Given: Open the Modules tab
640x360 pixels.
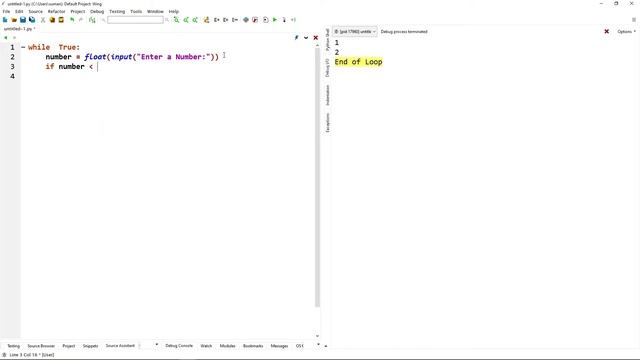Looking at the screenshot, I should click(x=227, y=346).
